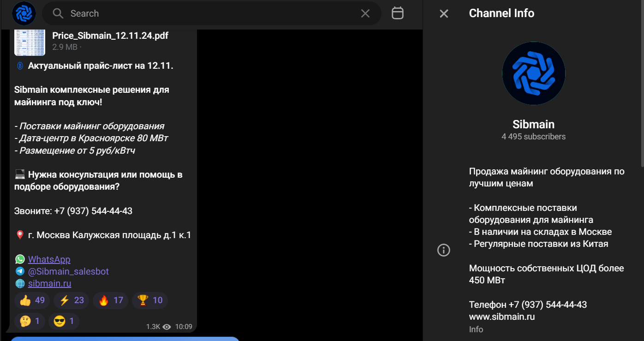Click the red location pin icon
This screenshot has width=644, height=341.
click(20, 235)
